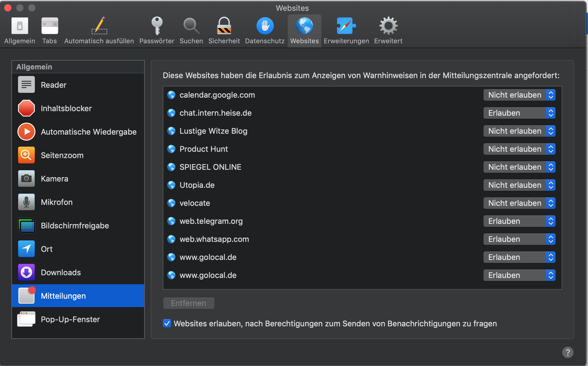This screenshot has width=588, height=366.
Task: Open permission dropdown for SPIEGEL ONLINE
Action: pyautogui.click(x=519, y=167)
